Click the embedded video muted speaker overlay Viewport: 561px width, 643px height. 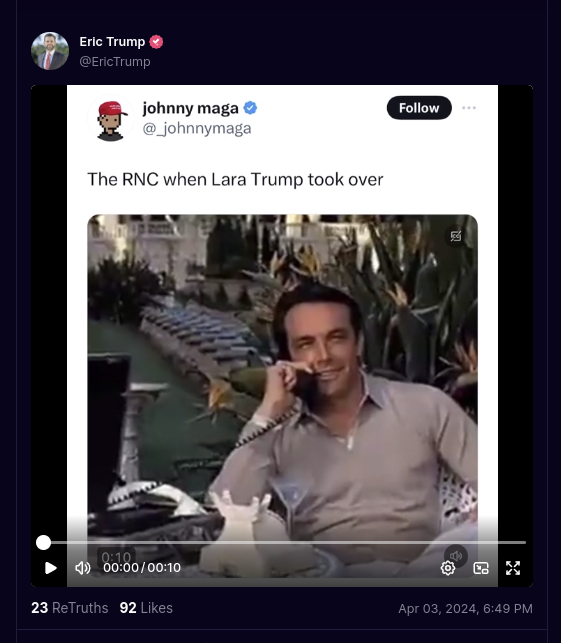pyautogui.click(x=456, y=556)
